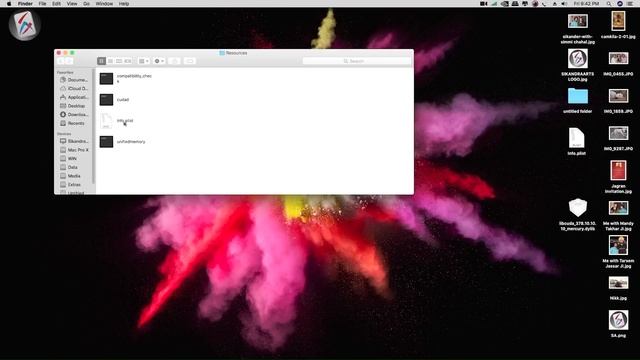This screenshot has width=640, height=360.
Task: Select the unifiedmemory file icon
Action: [106, 142]
